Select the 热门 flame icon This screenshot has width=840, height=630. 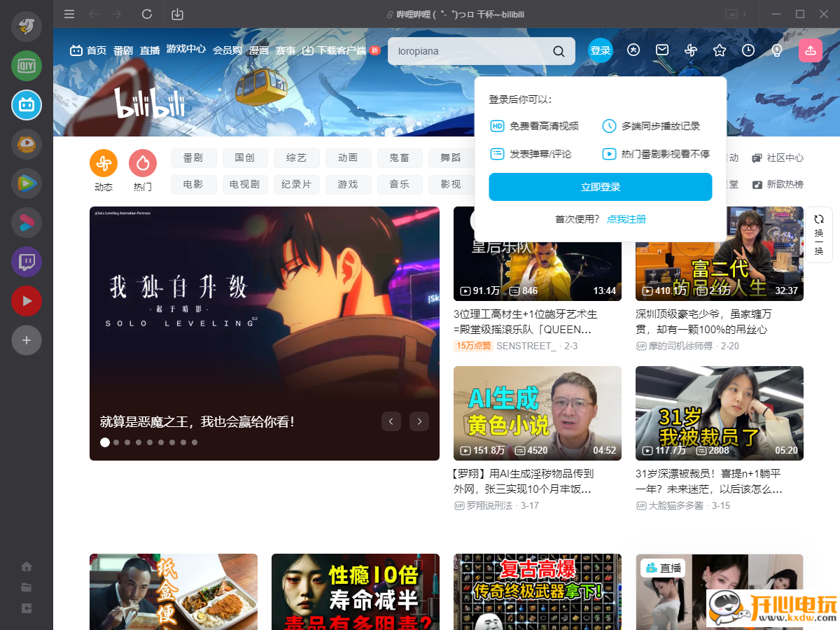pos(143,162)
